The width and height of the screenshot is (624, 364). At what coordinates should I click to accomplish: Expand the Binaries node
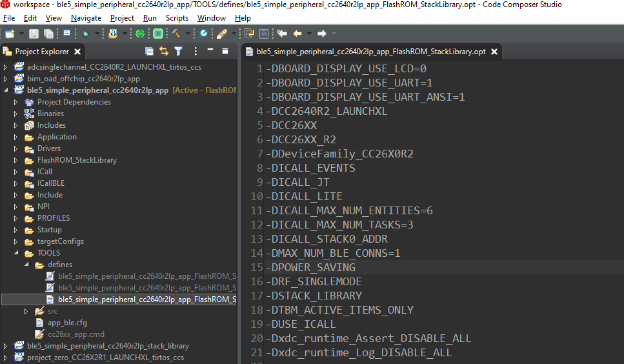pyautogui.click(x=15, y=114)
